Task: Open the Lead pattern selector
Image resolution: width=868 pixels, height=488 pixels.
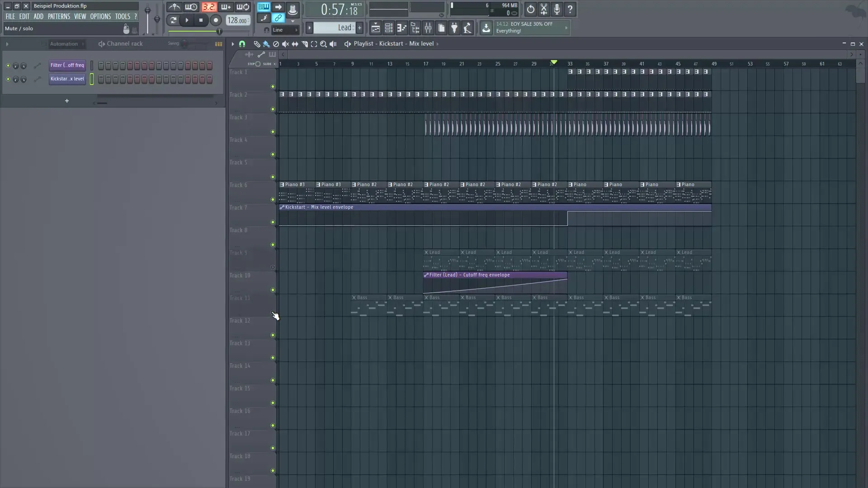Action: pos(334,28)
